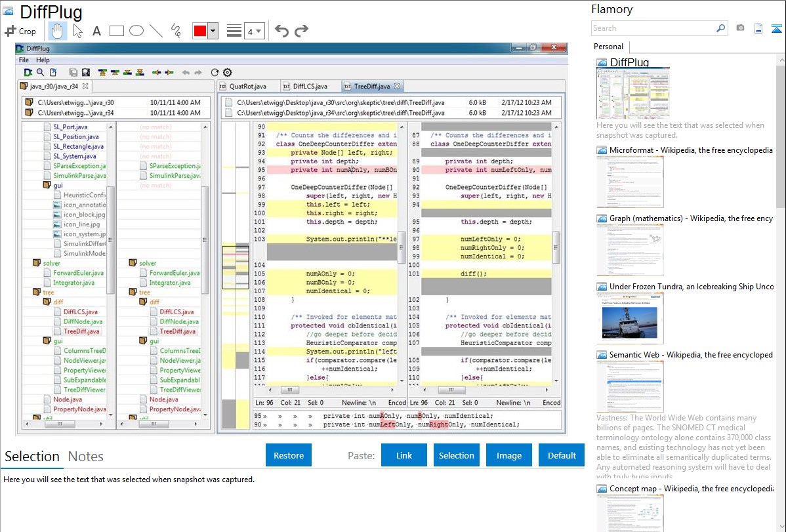
Task: Open the Graph (mathematics) snapshot thumbnail
Action: coord(630,250)
